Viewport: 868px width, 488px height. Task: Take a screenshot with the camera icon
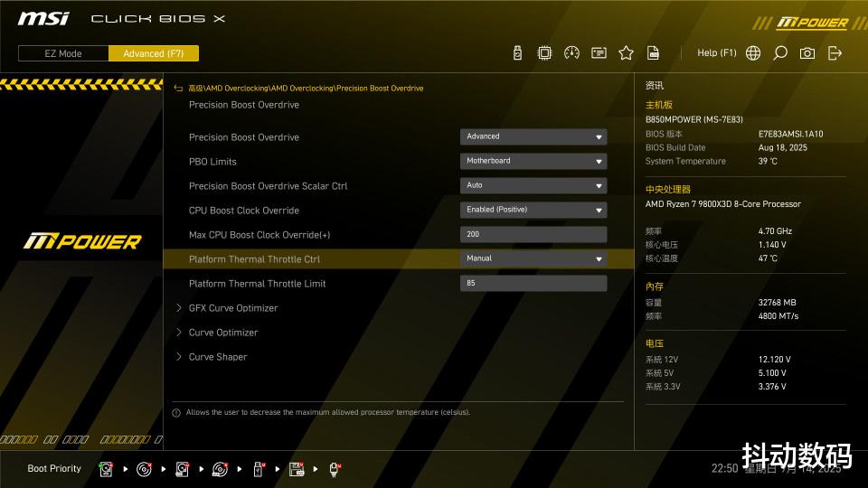coord(807,53)
